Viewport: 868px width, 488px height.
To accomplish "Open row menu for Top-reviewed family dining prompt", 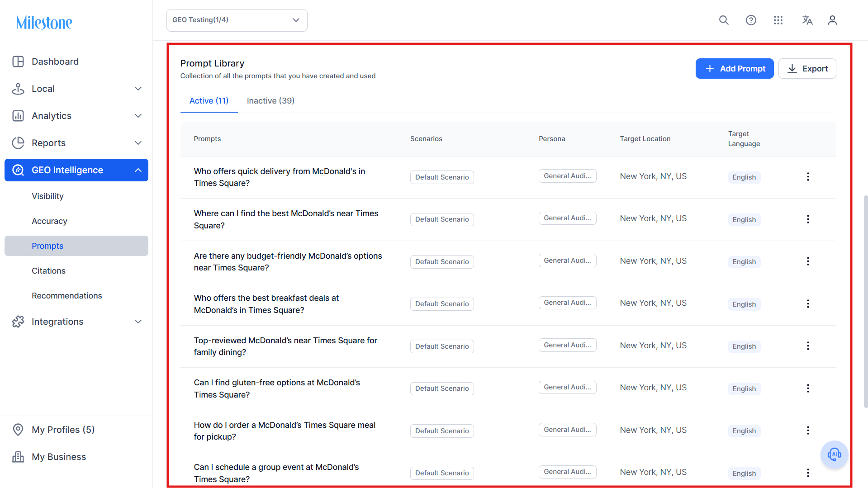I will (808, 346).
